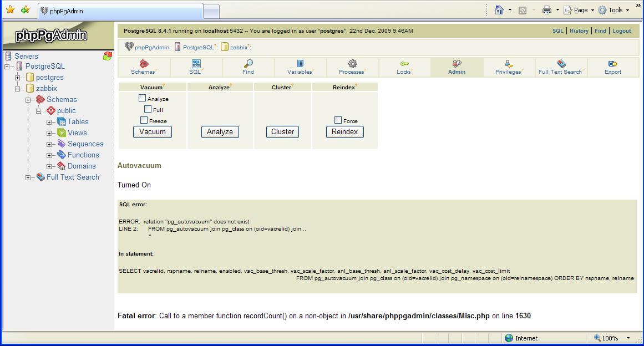Image resolution: width=644 pixels, height=346 pixels.
Task: Expand the Sequences node
Action: click(x=49, y=144)
